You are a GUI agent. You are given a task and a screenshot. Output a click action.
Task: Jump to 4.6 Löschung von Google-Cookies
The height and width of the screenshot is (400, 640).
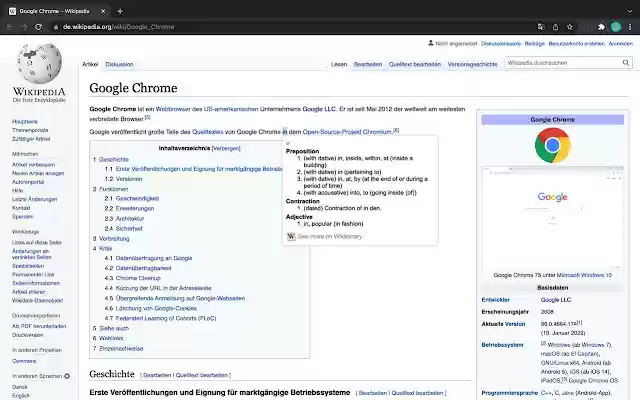[156, 308]
